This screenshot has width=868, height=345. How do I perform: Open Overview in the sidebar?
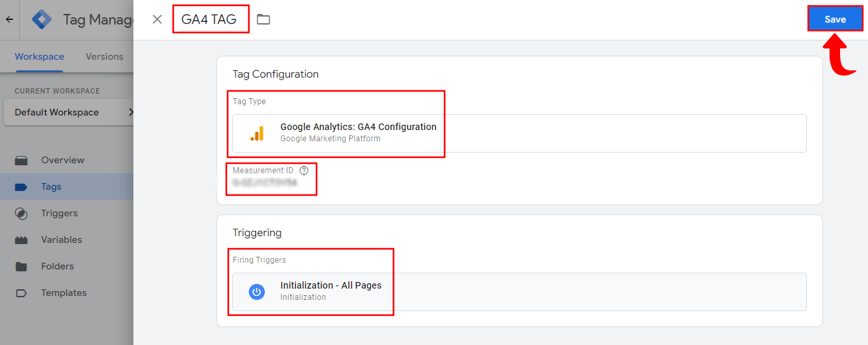[x=66, y=160]
